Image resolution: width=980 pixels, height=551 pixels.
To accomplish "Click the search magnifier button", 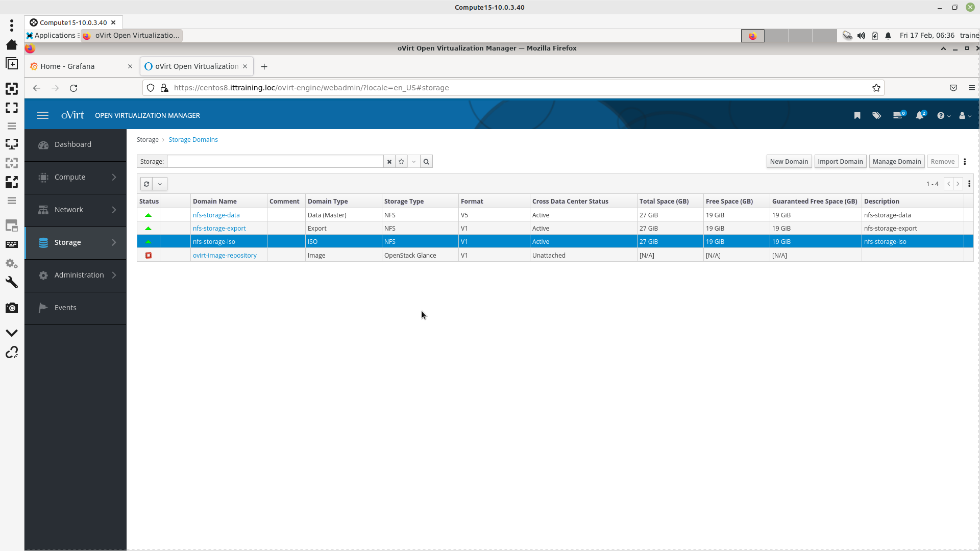I will pyautogui.click(x=426, y=162).
